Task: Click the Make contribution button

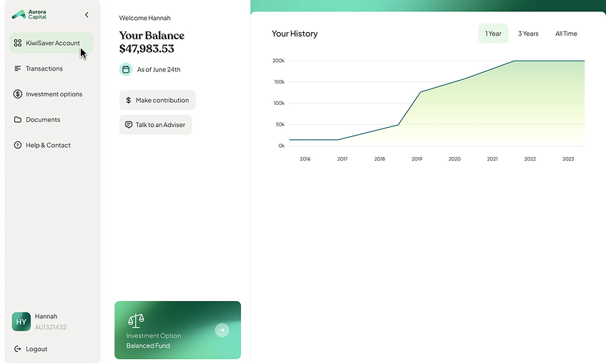Action: pyautogui.click(x=158, y=100)
